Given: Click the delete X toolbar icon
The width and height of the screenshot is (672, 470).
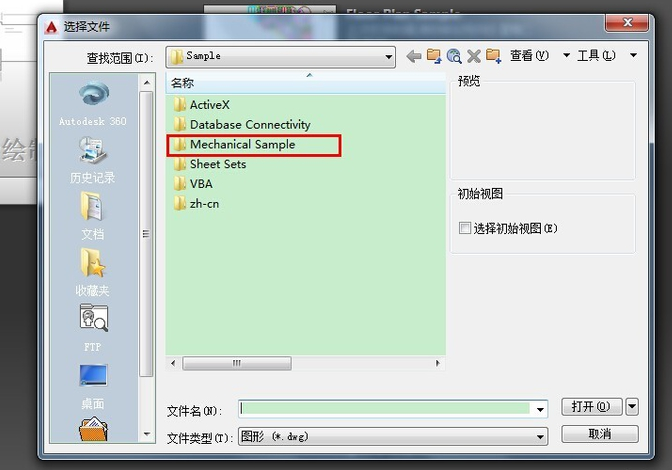Looking at the screenshot, I should coord(474,56).
